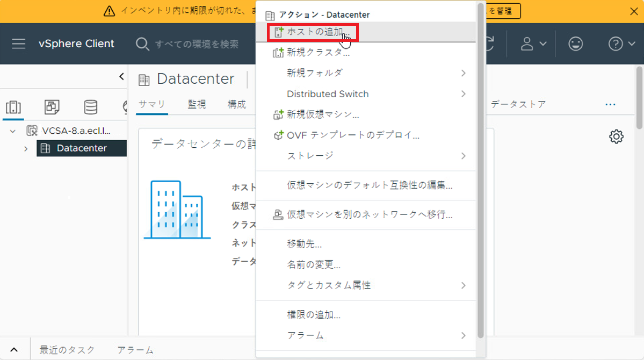Open the データストア tab
The width and height of the screenshot is (644, 360).
pyautogui.click(x=518, y=104)
